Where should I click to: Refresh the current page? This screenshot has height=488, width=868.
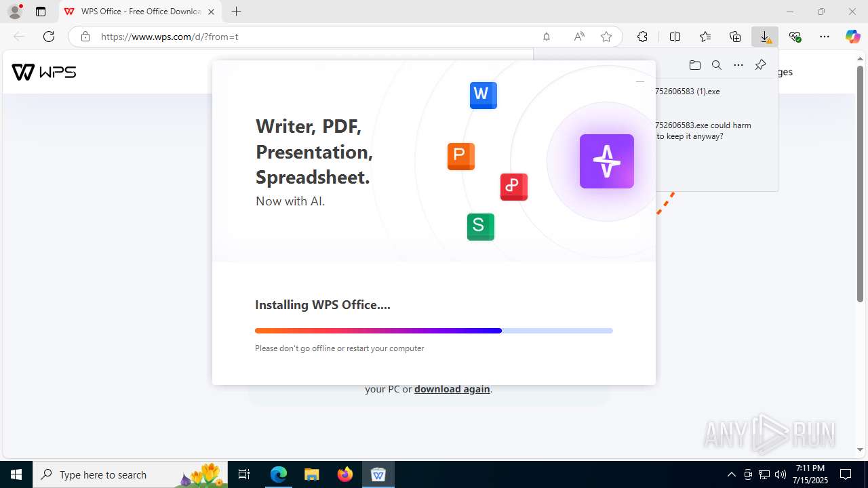point(49,37)
